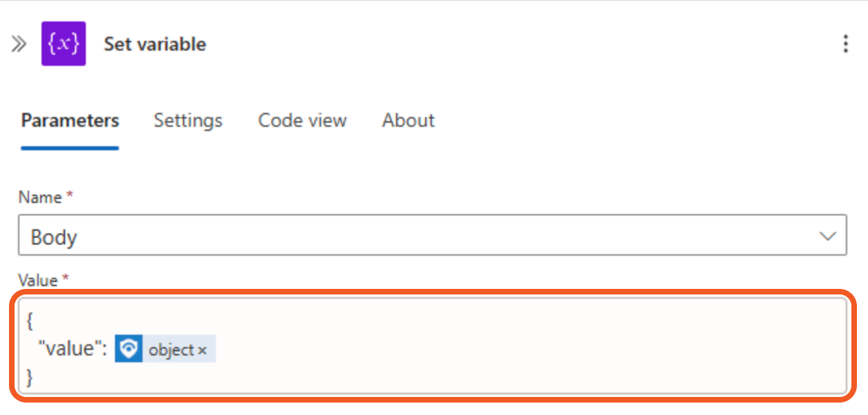Place cursor on the "value" key text
Viewport: 868px width, 415px height.
(x=70, y=349)
